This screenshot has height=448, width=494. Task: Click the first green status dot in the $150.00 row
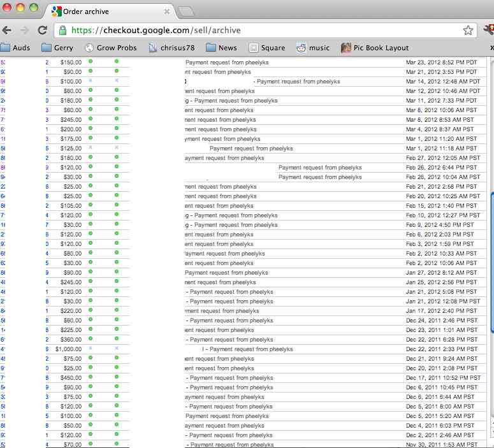[x=91, y=62]
